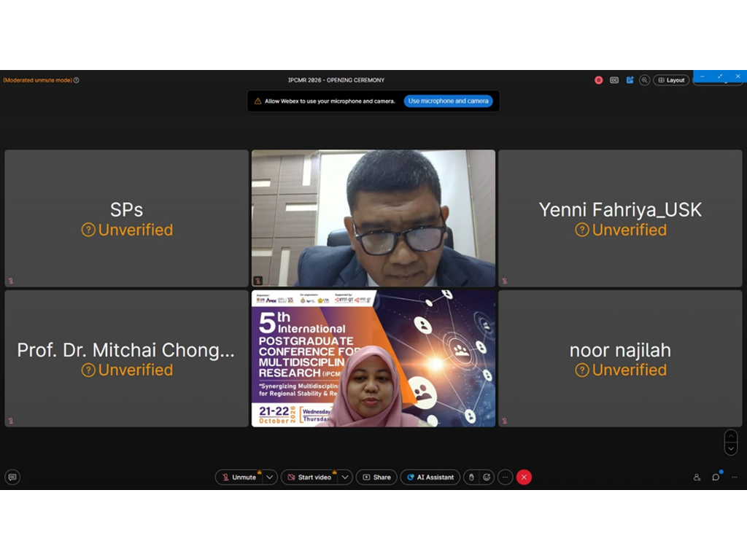
Task: Select the SPs participant tile
Action: tap(127, 219)
